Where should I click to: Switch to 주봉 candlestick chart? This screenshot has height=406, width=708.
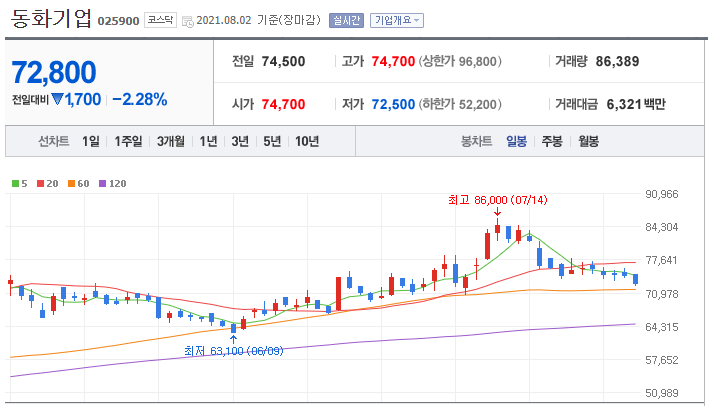[552, 141]
